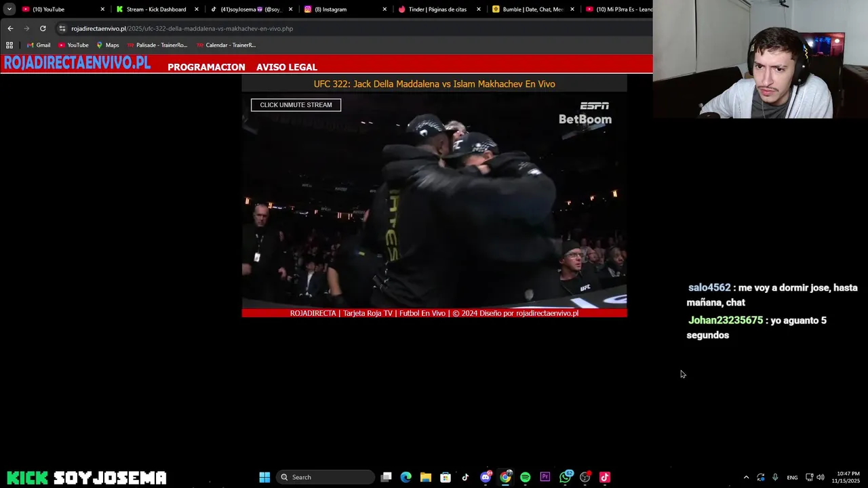The image size is (868, 488).
Task: Click the taskbar Search box
Action: (325, 477)
